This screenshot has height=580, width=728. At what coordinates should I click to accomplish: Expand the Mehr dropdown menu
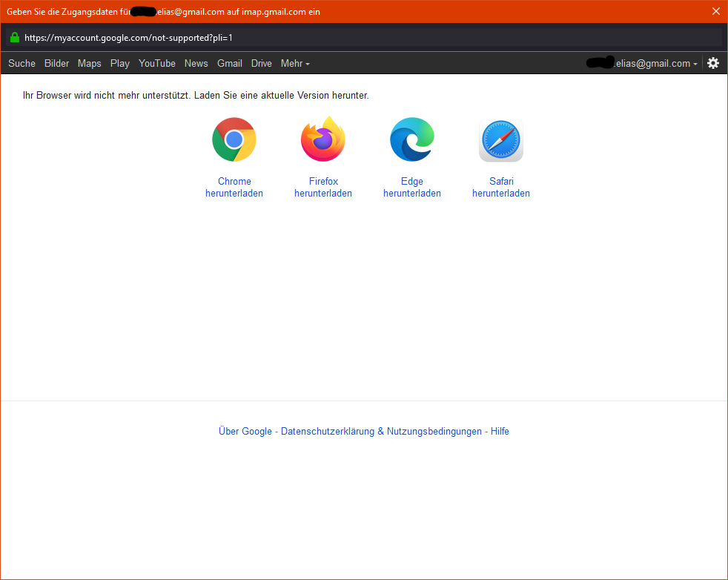coord(295,63)
